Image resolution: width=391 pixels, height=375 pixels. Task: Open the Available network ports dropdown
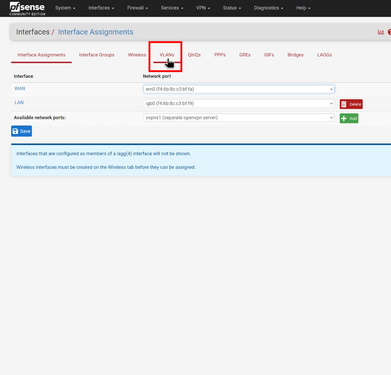tap(239, 118)
